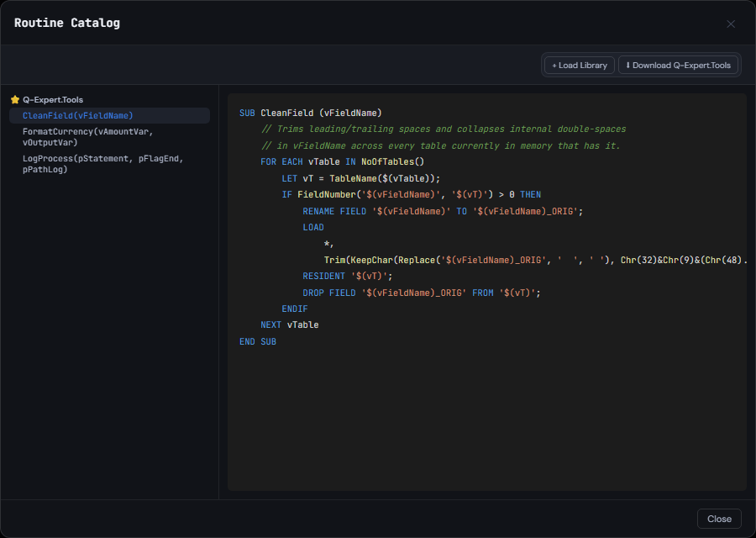Click the Close button at the bottom
This screenshot has height=538, width=756.
(719, 519)
